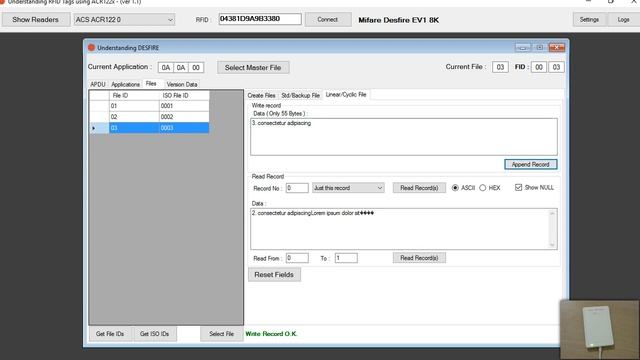Click Select Master File button
This screenshot has height=360, width=640.
tap(253, 68)
